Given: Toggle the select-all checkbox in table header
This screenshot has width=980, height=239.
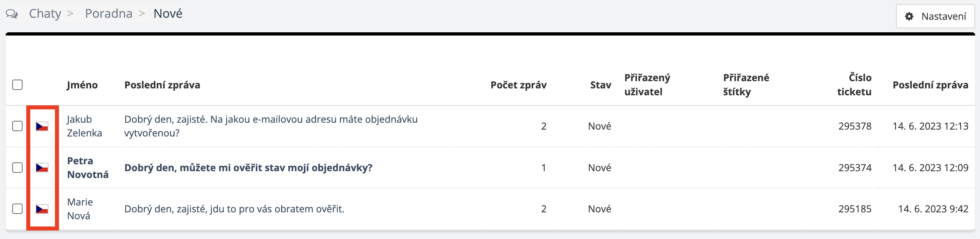Looking at the screenshot, I should click(17, 85).
